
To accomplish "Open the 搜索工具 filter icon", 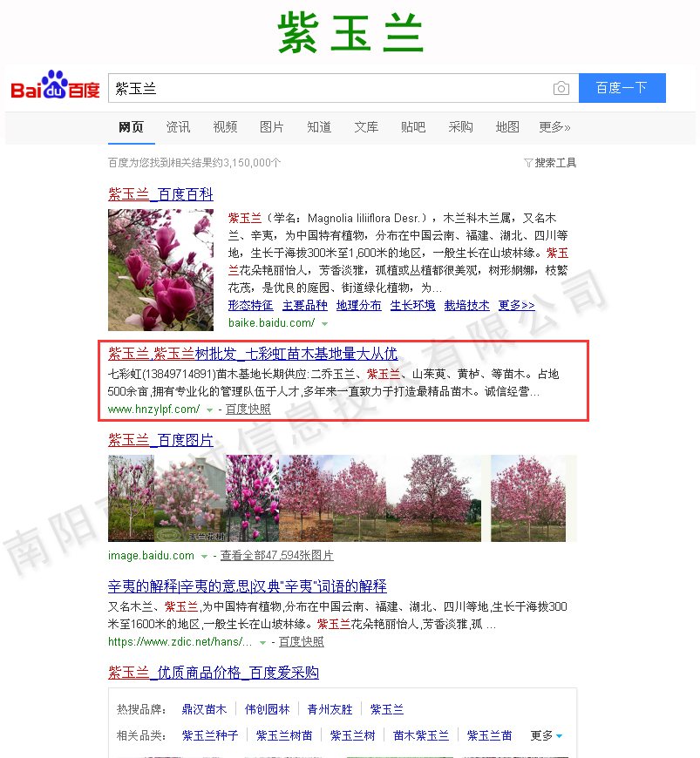I will [528, 163].
